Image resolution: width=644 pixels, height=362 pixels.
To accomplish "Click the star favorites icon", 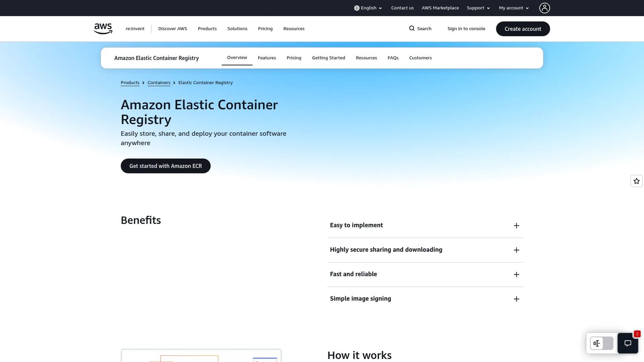I will (636, 181).
